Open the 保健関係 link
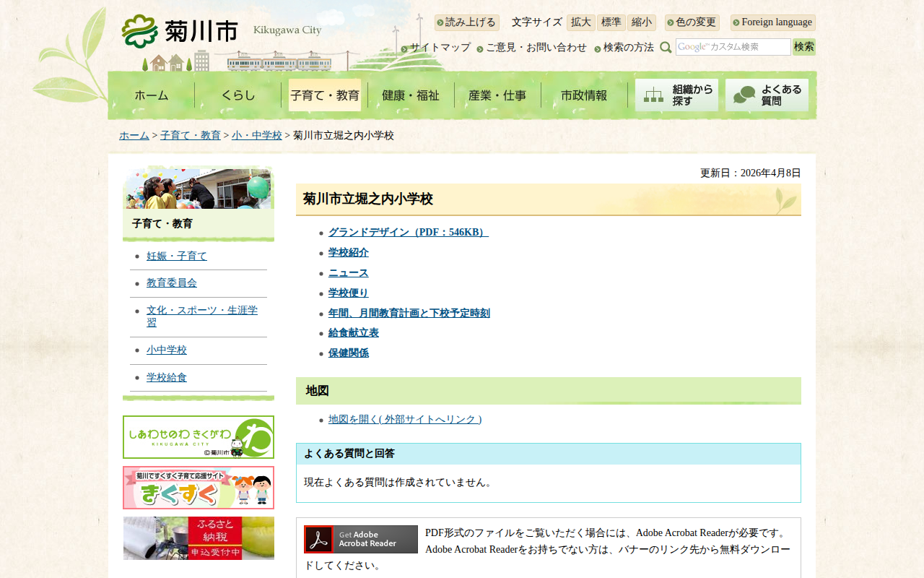 click(x=349, y=353)
